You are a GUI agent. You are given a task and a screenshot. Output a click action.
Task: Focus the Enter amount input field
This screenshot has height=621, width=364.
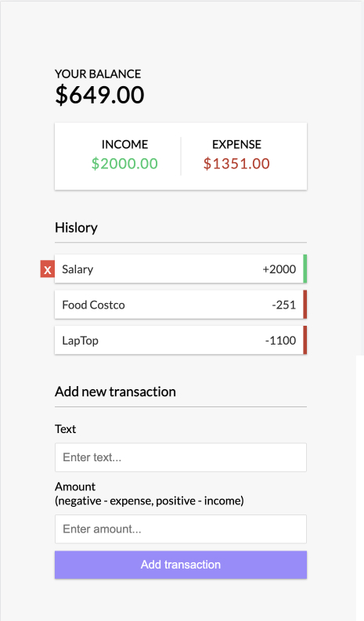click(x=181, y=529)
